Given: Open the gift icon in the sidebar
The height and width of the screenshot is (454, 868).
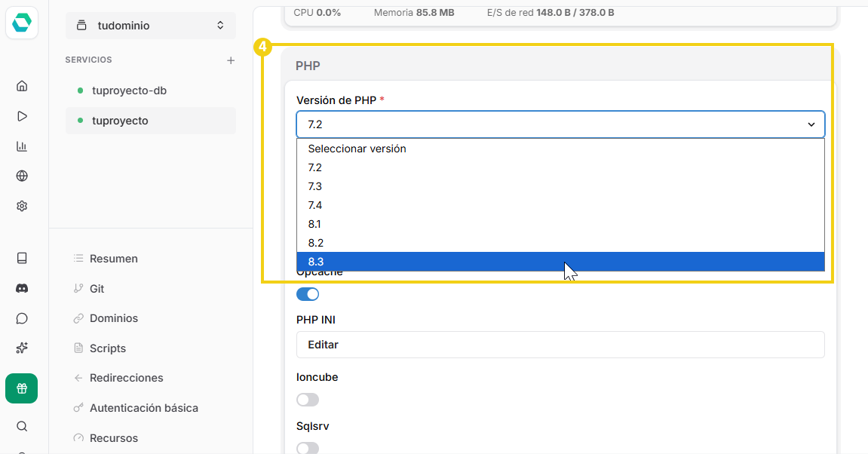Looking at the screenshot, I should (x=21, y=388).
